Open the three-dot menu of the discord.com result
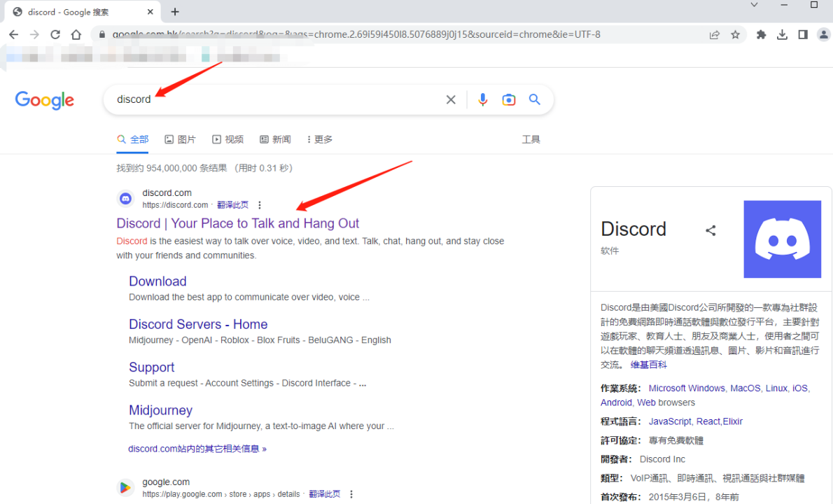The height and width of the screenshot is (504, 833). (x=259, y=205)
